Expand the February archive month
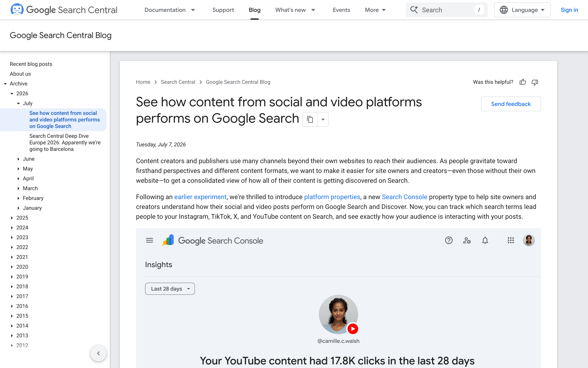The height and width of the screenshot is (368, 588). [18, 198]
